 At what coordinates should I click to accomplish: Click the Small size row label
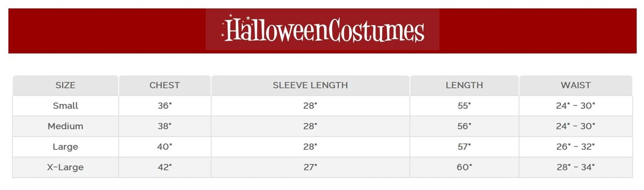(65, 106)
